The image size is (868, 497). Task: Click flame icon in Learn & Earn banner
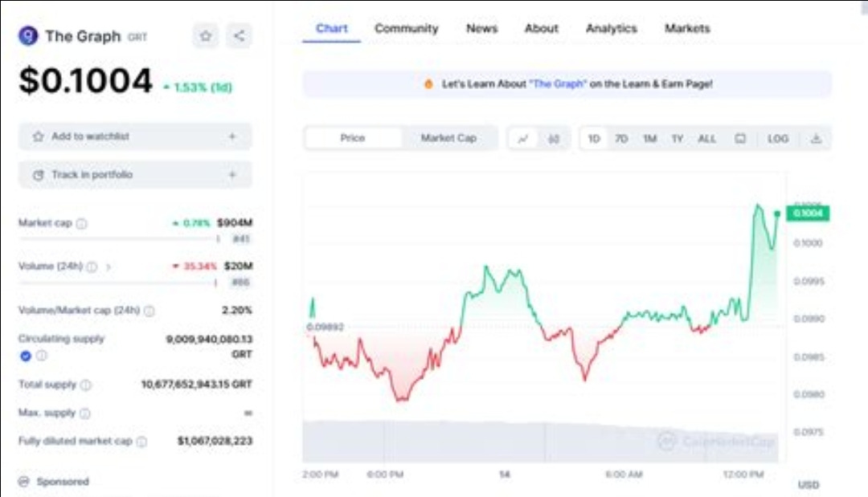pyautogui.click(x=428, y=84)
